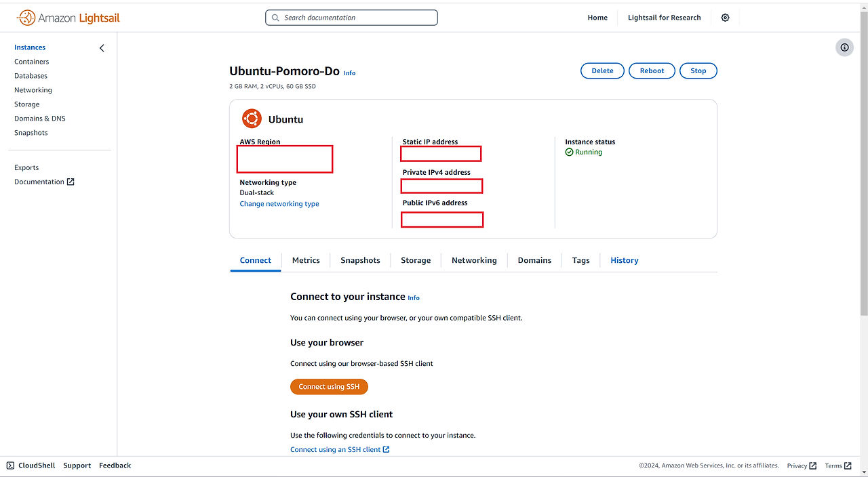Switch to the Networking tab
Screen dimensions: 868x477
[x=474, y=260]
